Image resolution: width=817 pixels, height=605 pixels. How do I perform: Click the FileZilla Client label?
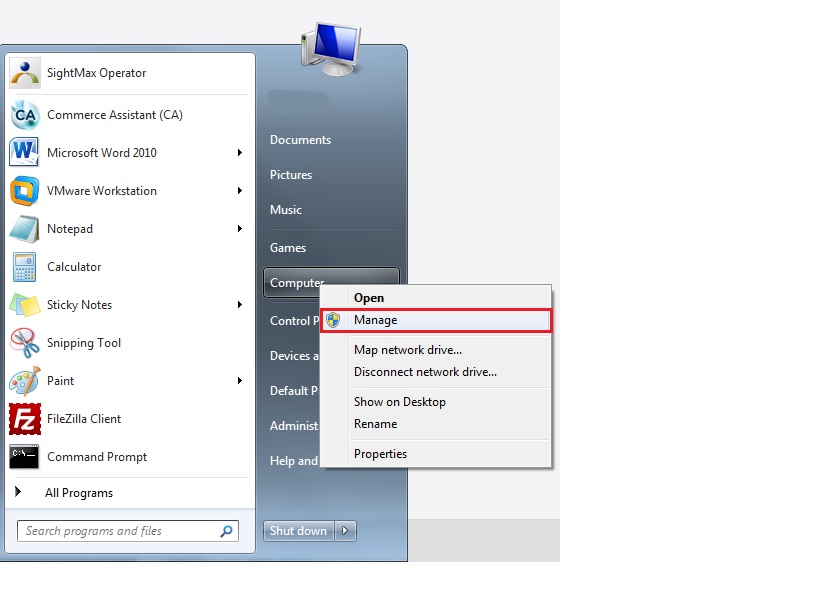click(84, 419)
